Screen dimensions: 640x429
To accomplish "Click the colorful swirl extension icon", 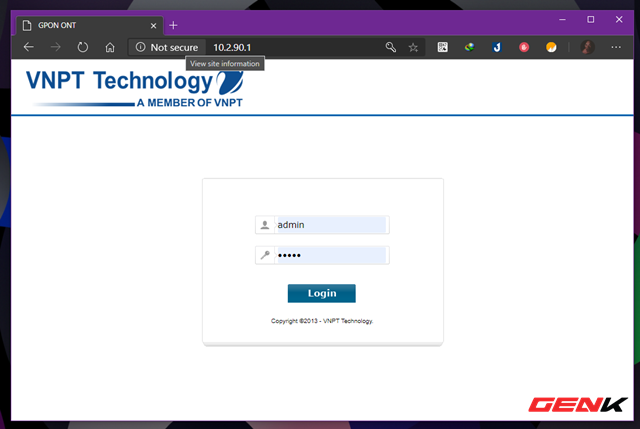I will point(469,47).
